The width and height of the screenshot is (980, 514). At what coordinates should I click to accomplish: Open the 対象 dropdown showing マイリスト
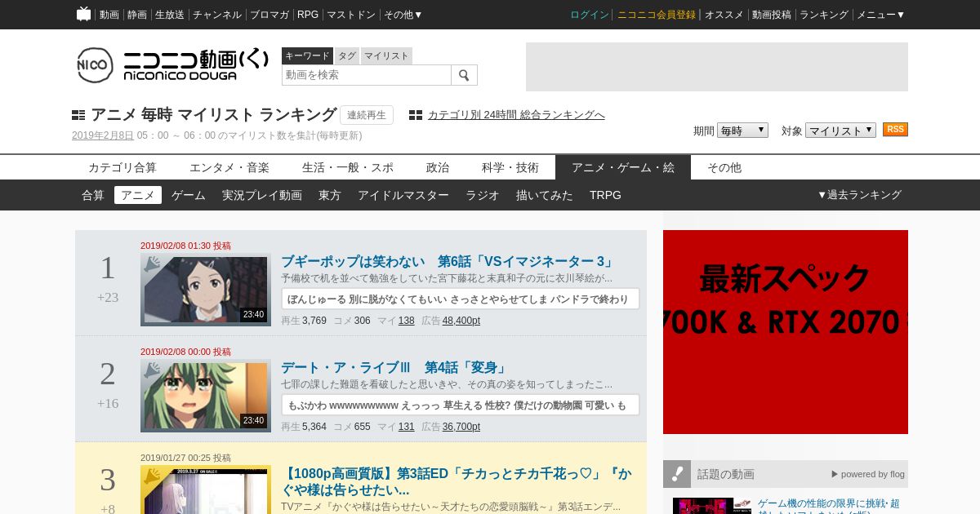tap(840, 131)
